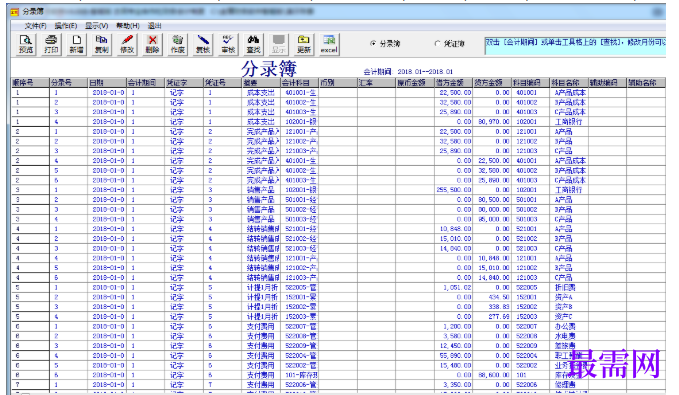Click the 凭证号 column header
679x395 pixels.
point(223,83)
